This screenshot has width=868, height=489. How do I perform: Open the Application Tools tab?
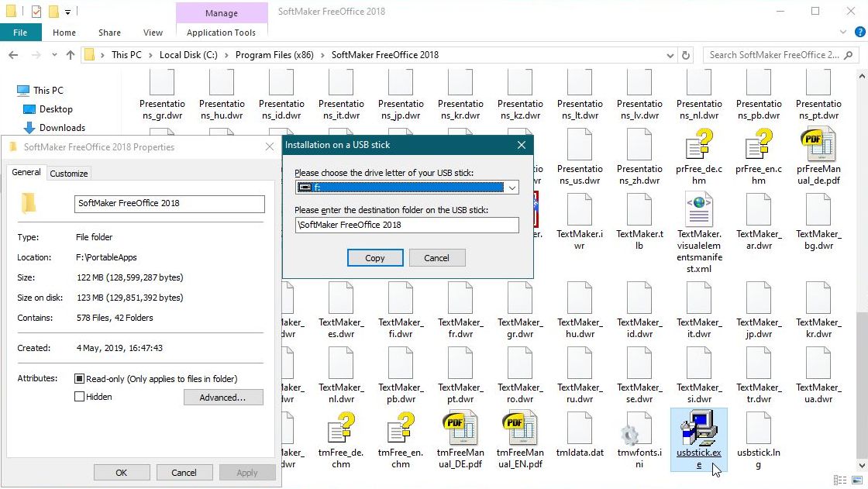pos(221,32)
